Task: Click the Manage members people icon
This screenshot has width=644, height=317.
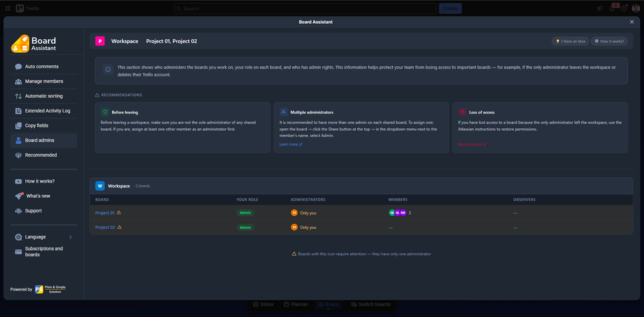Action: tap(18, 81)
